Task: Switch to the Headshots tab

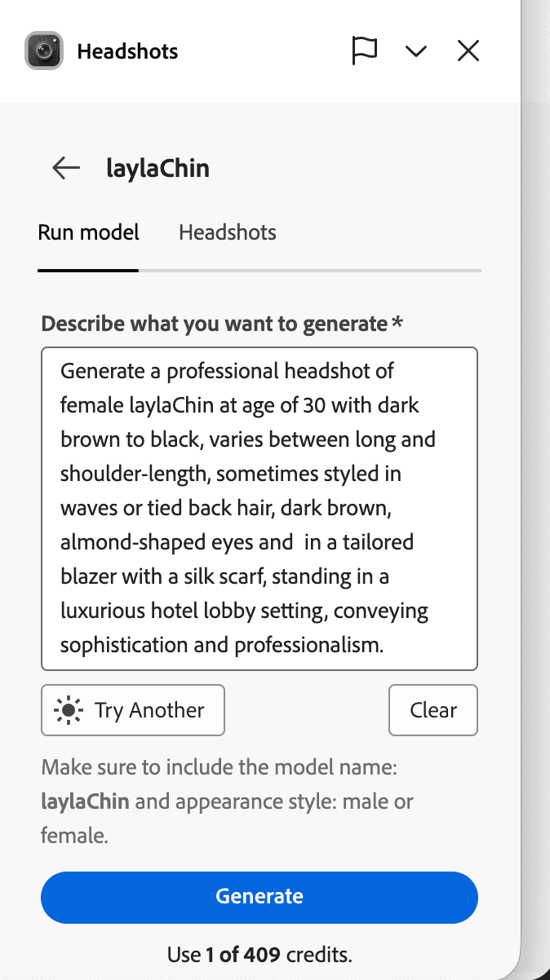Action: 227,232
